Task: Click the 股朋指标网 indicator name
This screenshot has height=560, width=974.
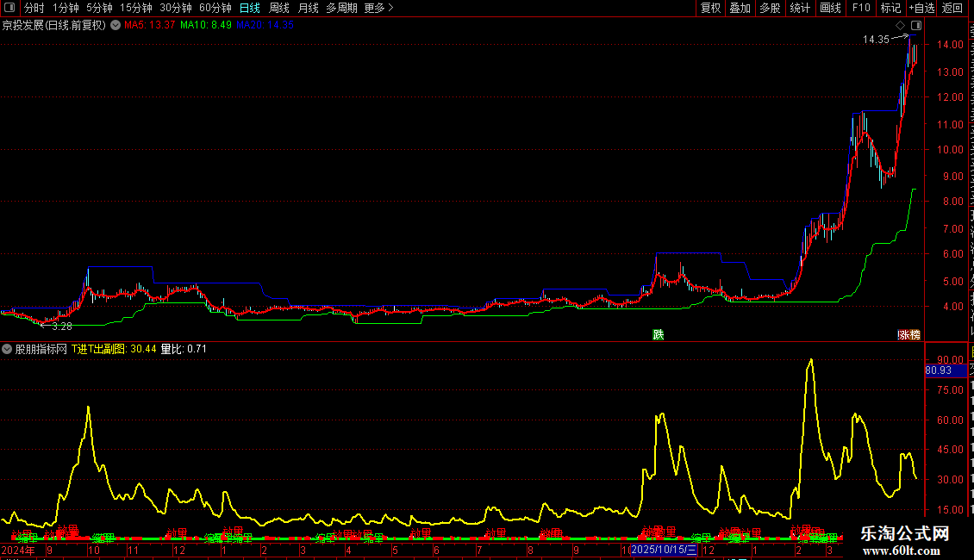Action: pos(41,349)
